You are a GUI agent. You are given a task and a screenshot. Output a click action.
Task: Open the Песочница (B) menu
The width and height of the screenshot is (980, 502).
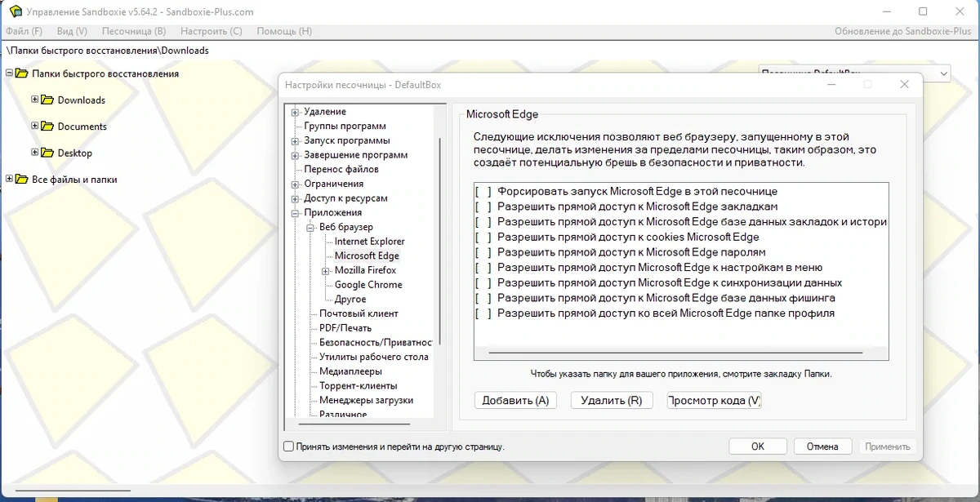134,31
